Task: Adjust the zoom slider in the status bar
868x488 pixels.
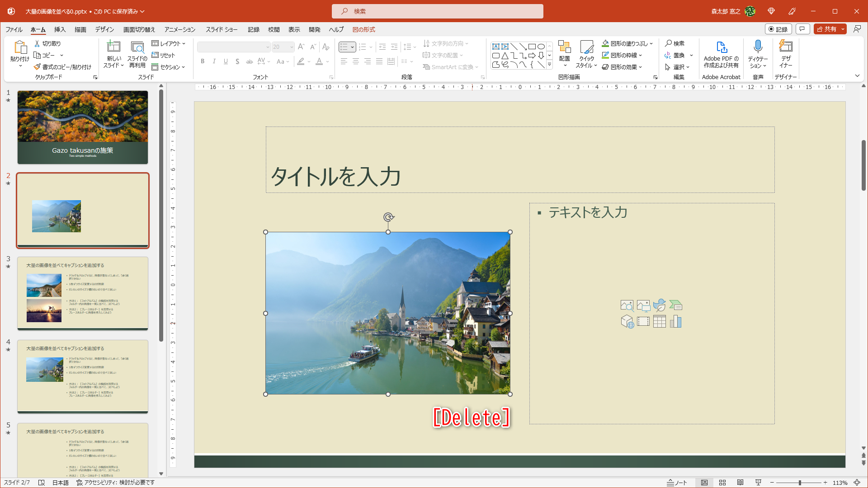Action: pyautogui.click(x=800, y=482)
